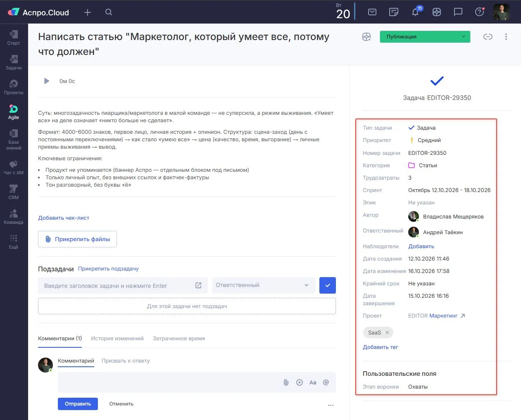521x420 pixels.
Task: Change responsible Андрей Таёкин
Action: 435,232
